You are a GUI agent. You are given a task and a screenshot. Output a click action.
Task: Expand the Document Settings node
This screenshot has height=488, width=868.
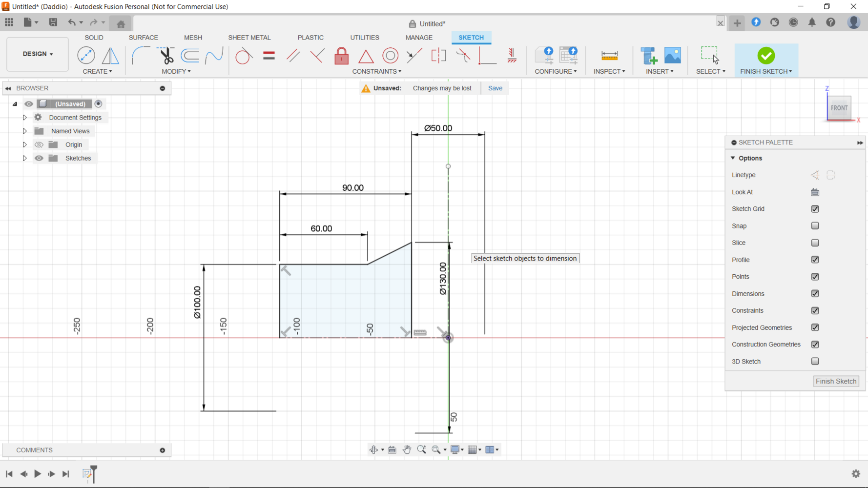(x=24, y=118)
